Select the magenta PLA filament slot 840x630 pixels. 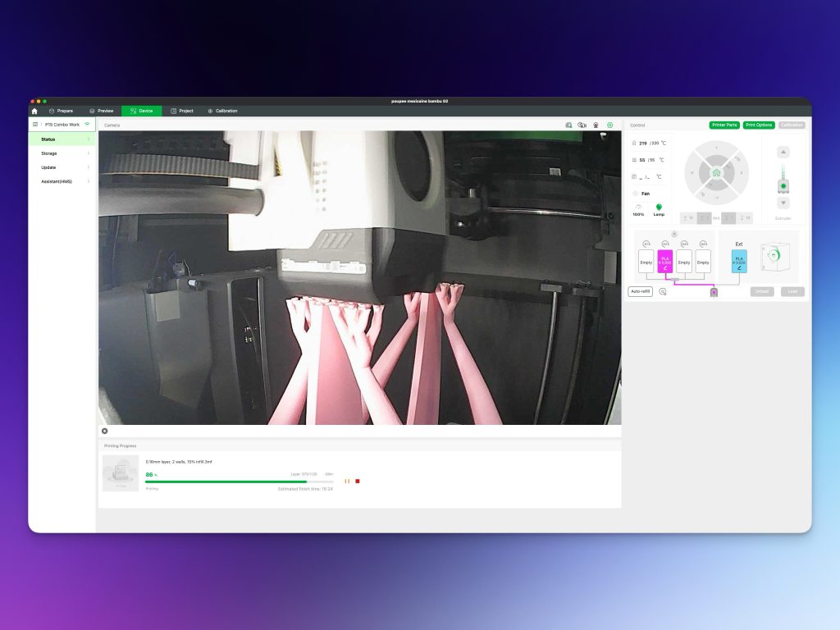pos(665,262)
